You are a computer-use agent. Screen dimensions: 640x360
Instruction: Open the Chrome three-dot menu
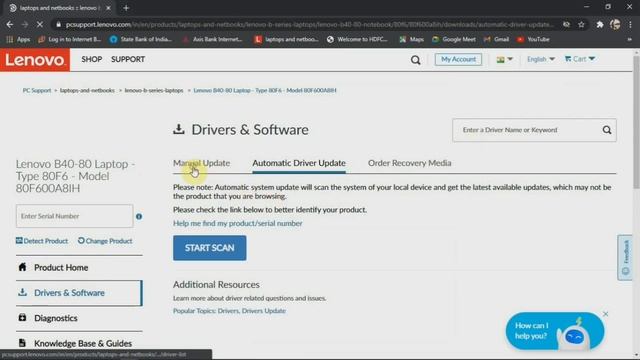631,24
